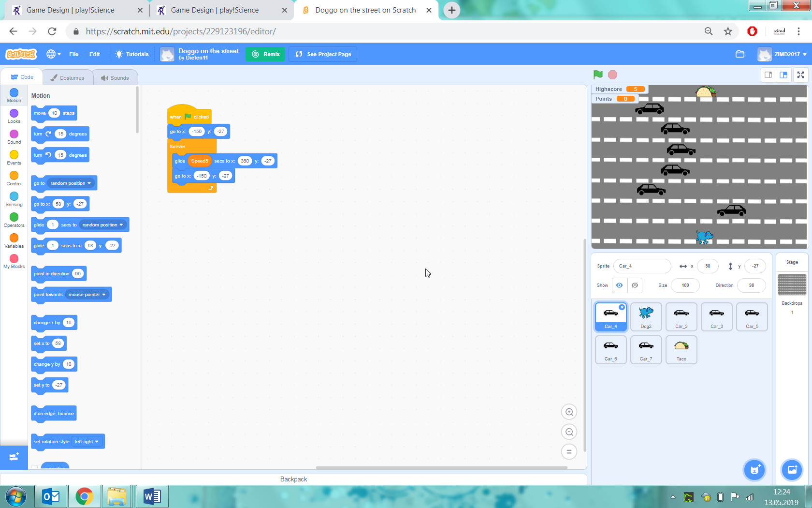Expand 'go to random position' dropdown
This screenshot has height=508, width=812.
pos(71,183)
